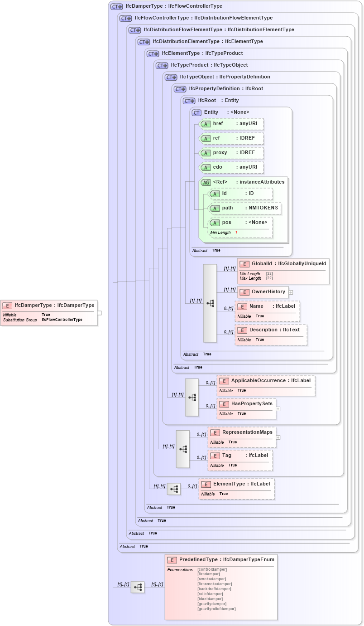Expand the OwnerHistory element with its plus button
The height and width of the screenshot is (626, 364).
(x=290, y=292)
